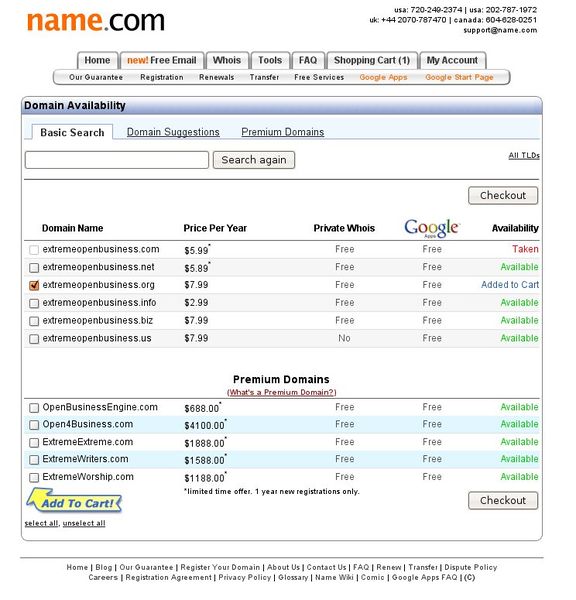
Task: Click the Domain Name column header
Action: click(73, 228)
